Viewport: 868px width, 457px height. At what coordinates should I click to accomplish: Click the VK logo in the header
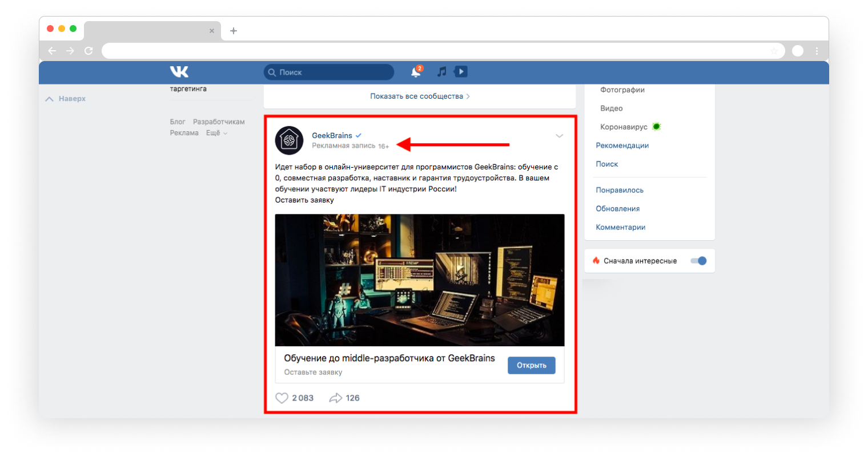pyautogui.click(x=179, y=72)
